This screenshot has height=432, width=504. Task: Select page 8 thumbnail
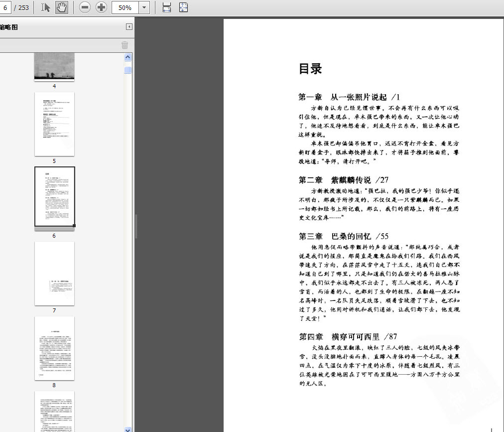coord(54,348)
